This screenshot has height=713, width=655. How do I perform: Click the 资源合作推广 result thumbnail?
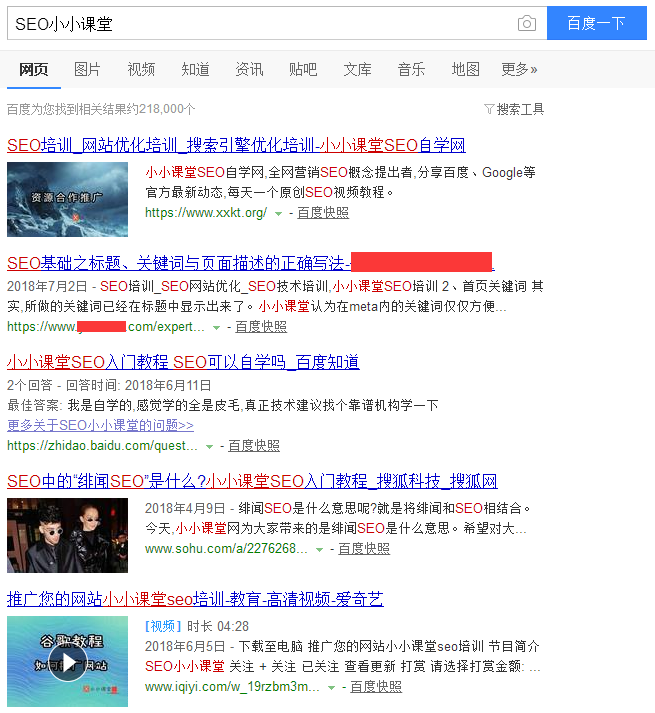coord(67,199)
